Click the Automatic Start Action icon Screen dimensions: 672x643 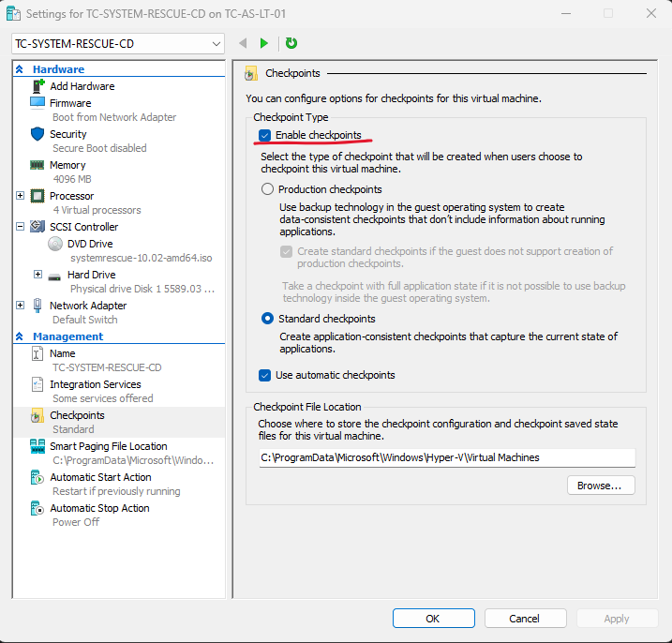(x=37, y=477)
